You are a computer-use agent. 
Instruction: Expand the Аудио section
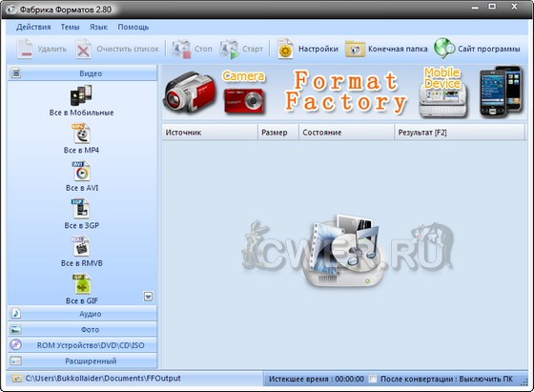(x=82, y=314)
